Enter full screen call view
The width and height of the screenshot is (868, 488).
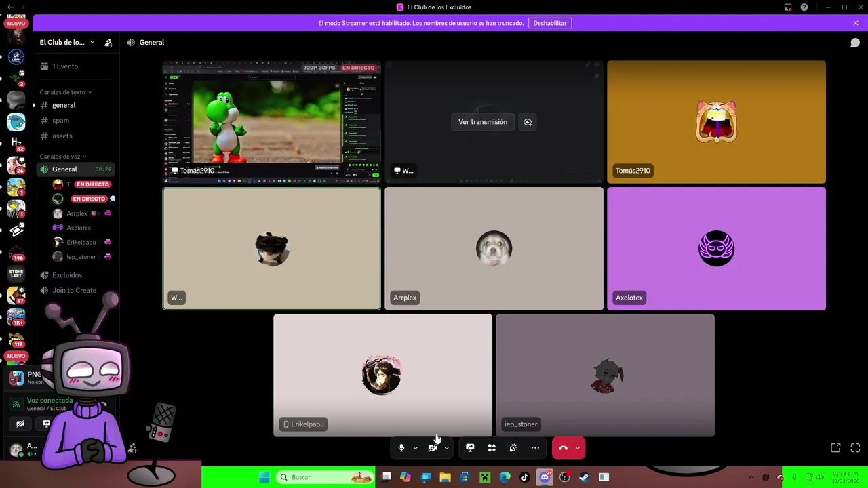click(855, 448)
